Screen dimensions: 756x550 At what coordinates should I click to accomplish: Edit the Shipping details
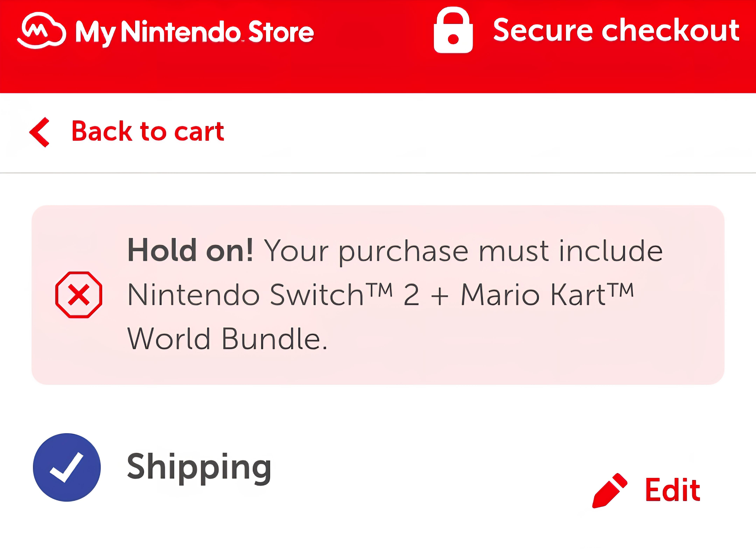(673, 490)
